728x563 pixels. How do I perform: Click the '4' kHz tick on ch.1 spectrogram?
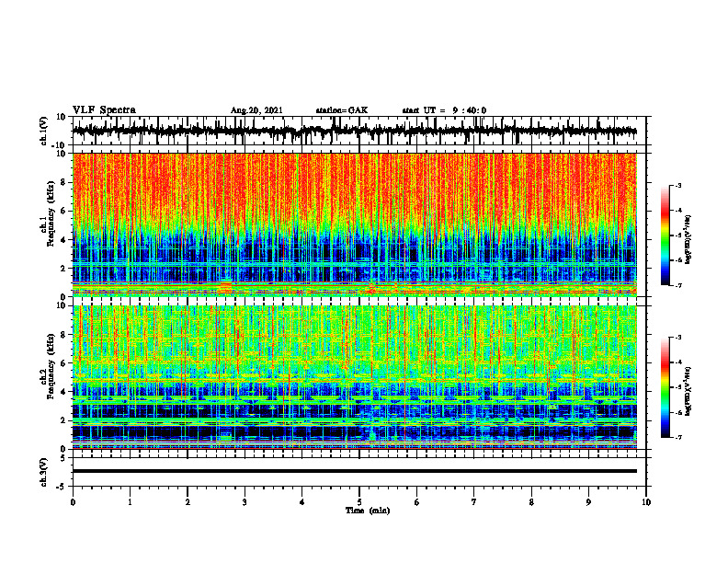pyautogui.click(x=63, y=240)
